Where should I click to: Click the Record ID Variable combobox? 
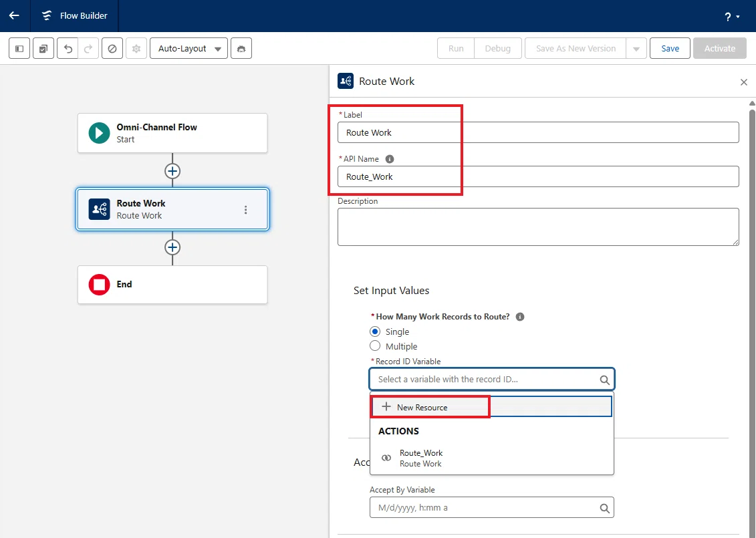(x=492, y=380)
